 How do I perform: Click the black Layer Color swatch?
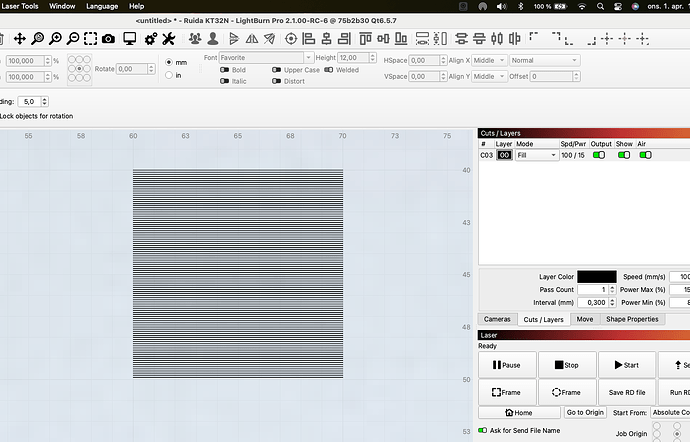tap(596, 276)
